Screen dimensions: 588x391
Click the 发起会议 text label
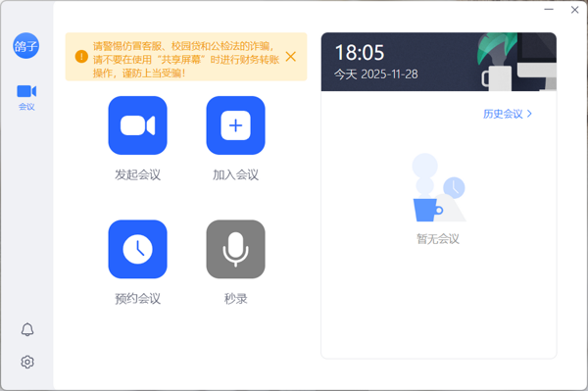pyautogui.click(x=137, y=174)
